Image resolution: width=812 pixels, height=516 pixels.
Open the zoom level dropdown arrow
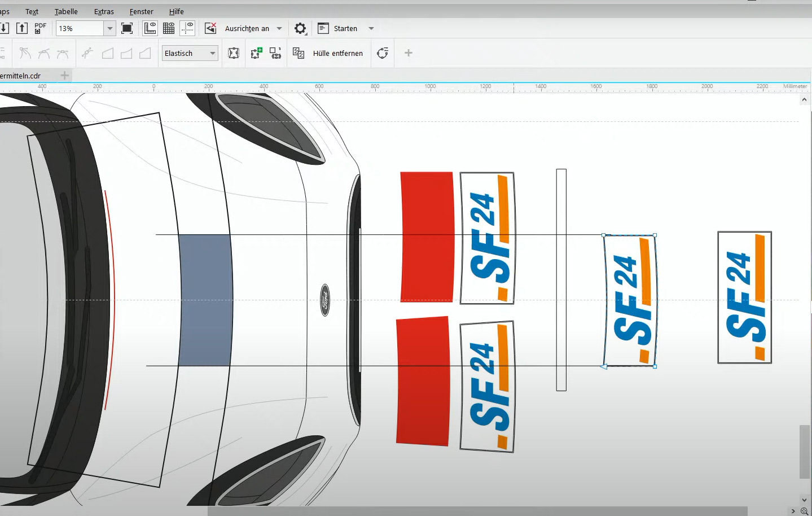click(x=110, y=28)
